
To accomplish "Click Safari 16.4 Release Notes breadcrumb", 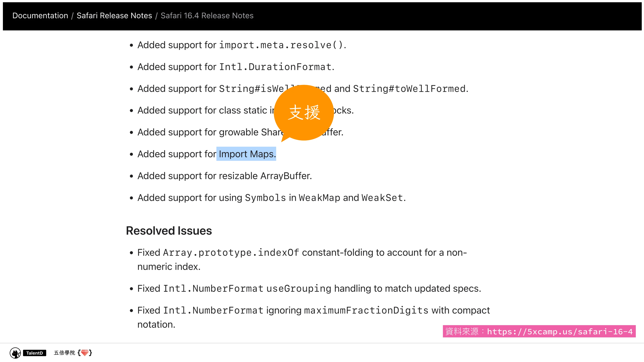I will point(207,15).
